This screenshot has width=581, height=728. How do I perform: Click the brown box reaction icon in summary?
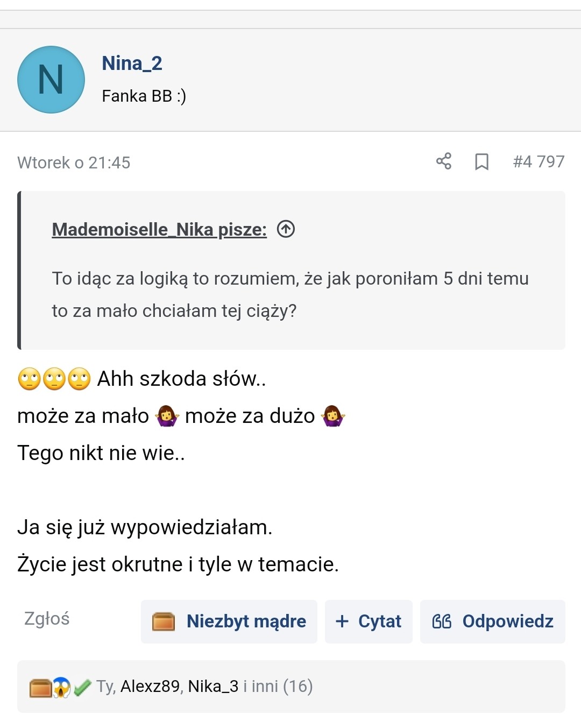pyautogui.click(x=40, y=687)
